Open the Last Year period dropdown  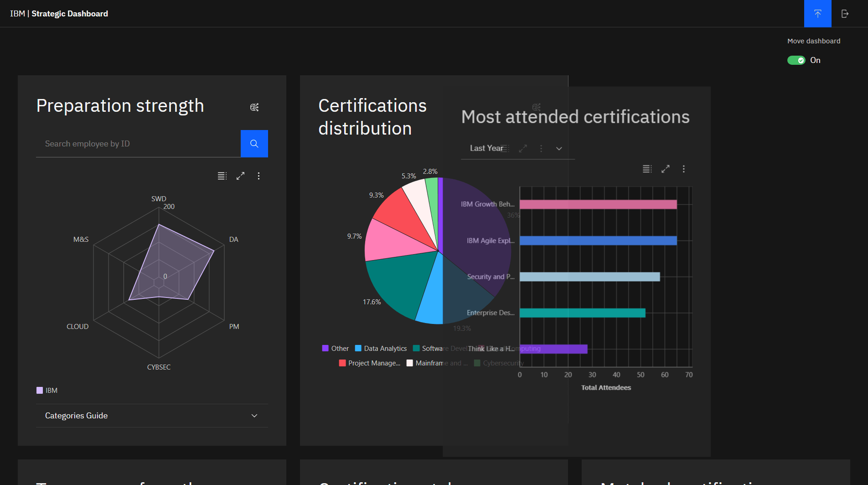pos(517,148)
